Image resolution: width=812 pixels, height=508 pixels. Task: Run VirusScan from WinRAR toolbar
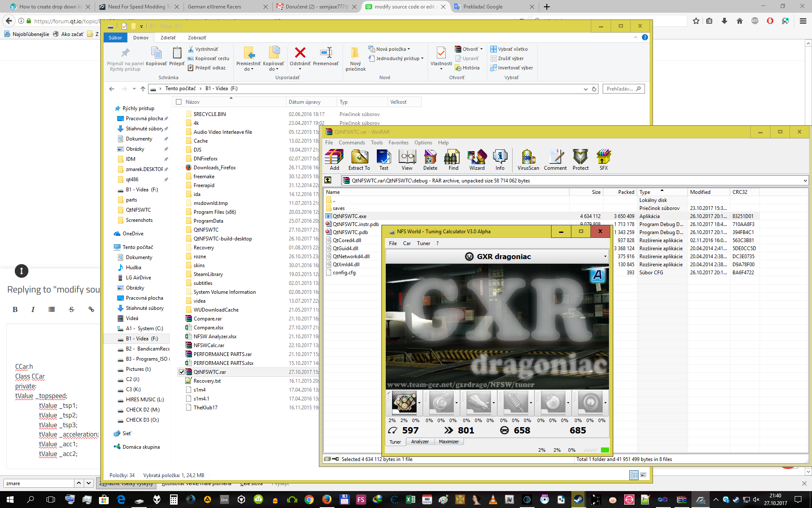click(x=528, y=160)
